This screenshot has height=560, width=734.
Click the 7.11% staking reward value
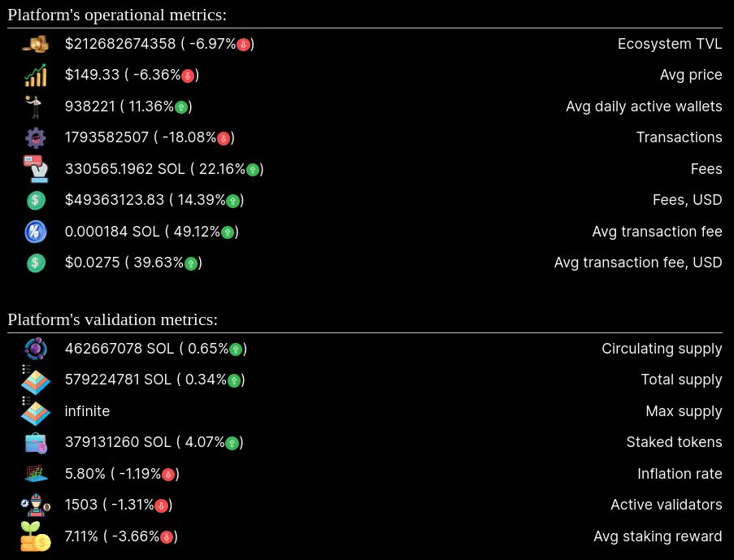click(x=81, y=536)
